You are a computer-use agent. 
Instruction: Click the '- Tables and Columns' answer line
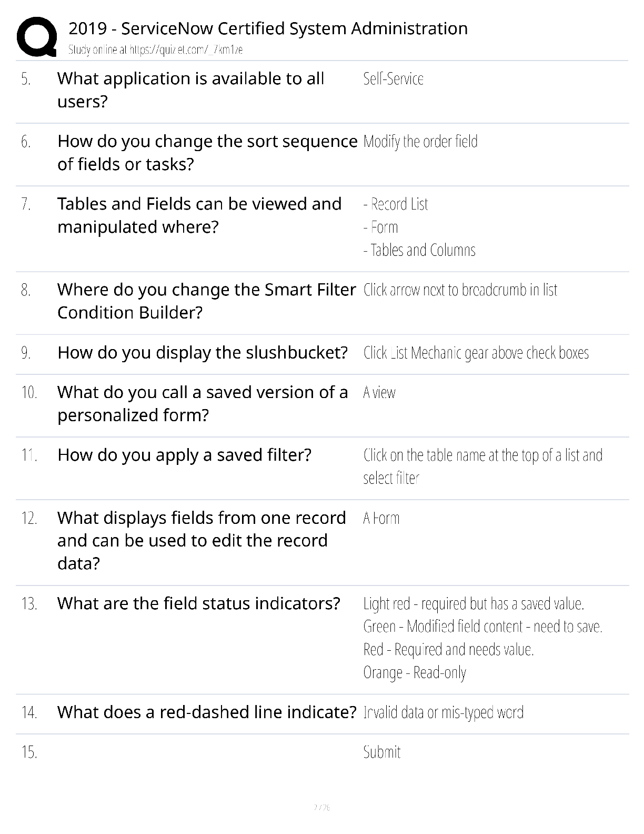(x=419, y=250)
